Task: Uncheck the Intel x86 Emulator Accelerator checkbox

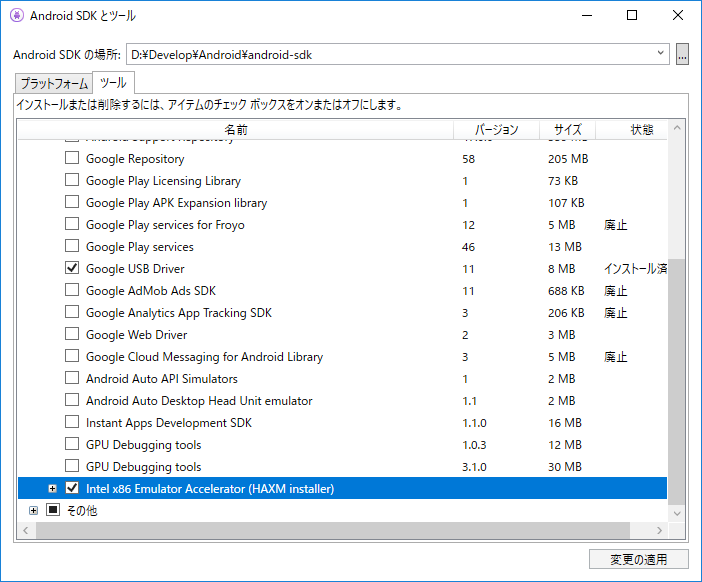Action: pyautogui.click(x=72, y=488)
